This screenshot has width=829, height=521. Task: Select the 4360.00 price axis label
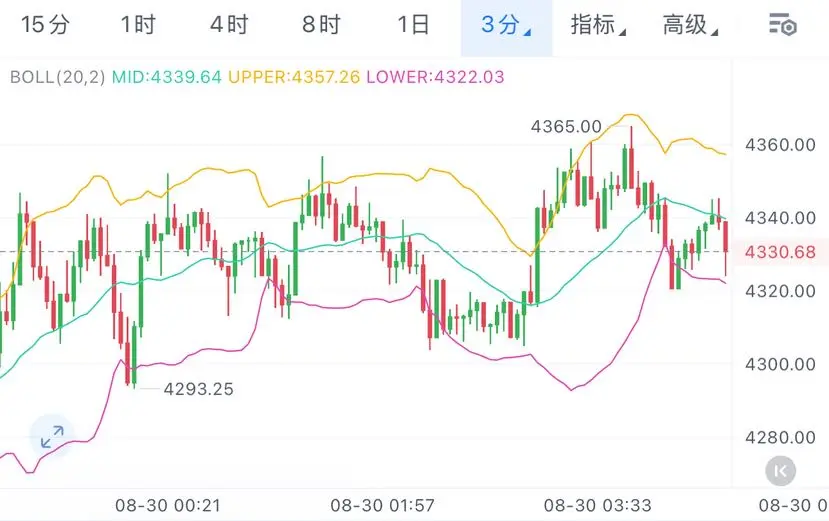(780, 144)
